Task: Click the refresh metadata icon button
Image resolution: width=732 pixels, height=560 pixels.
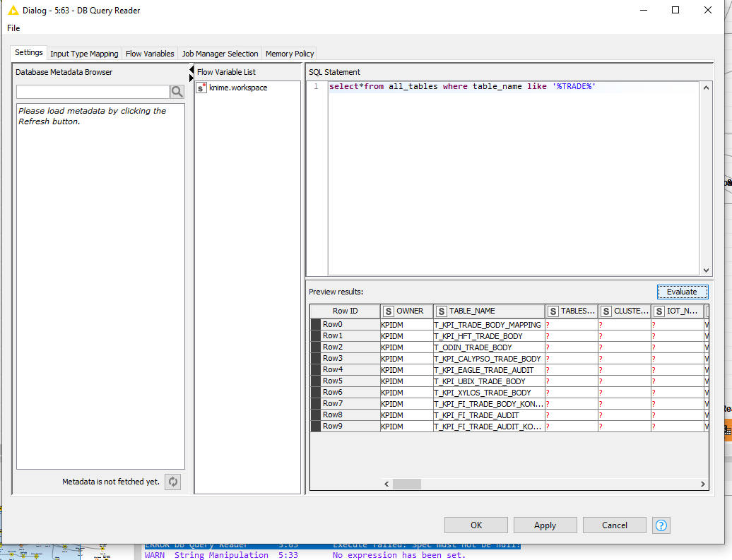Action: coord(172,482)
